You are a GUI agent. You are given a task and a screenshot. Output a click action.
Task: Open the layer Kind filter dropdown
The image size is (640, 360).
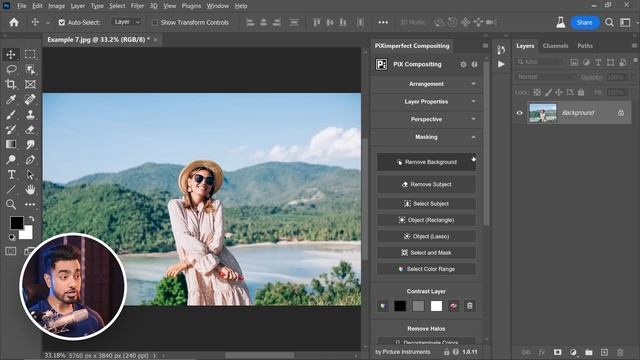[x=540, y=62]
